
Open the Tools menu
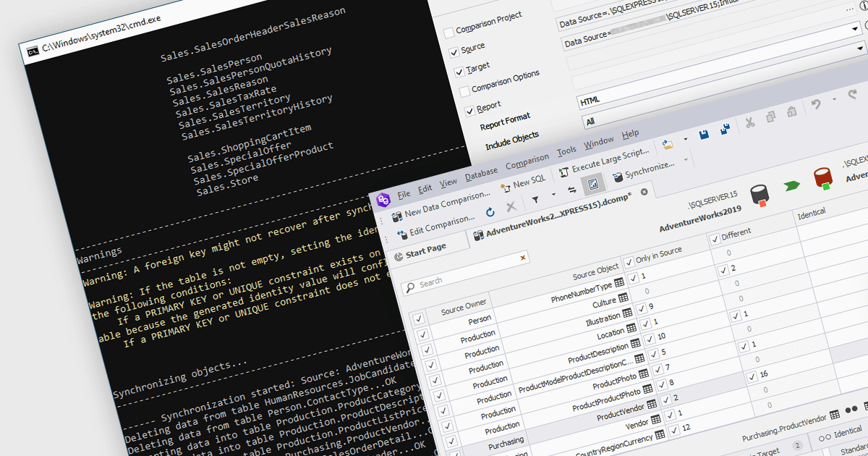pyautogui.click(x=566, y=151)
